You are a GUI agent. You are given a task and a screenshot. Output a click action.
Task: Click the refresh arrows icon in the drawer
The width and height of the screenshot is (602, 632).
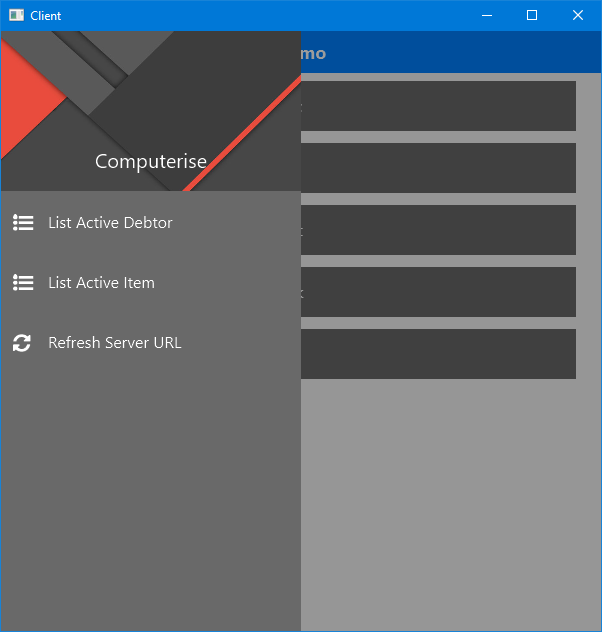[22, 343]
